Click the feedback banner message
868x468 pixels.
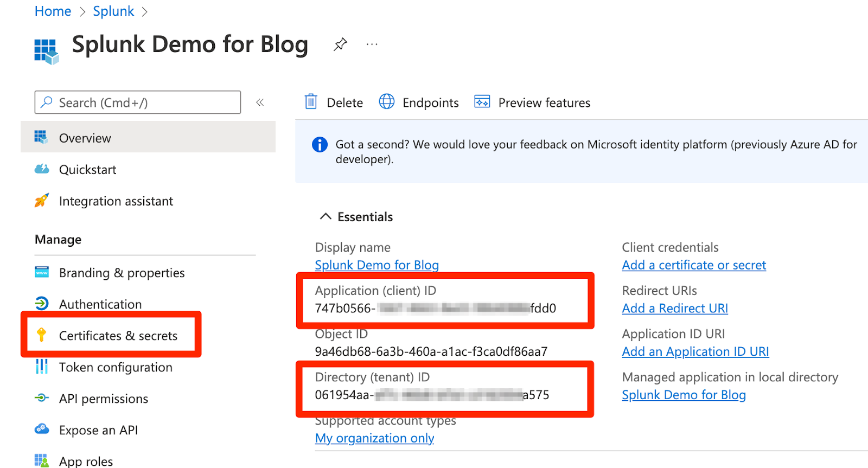point(596,152)
